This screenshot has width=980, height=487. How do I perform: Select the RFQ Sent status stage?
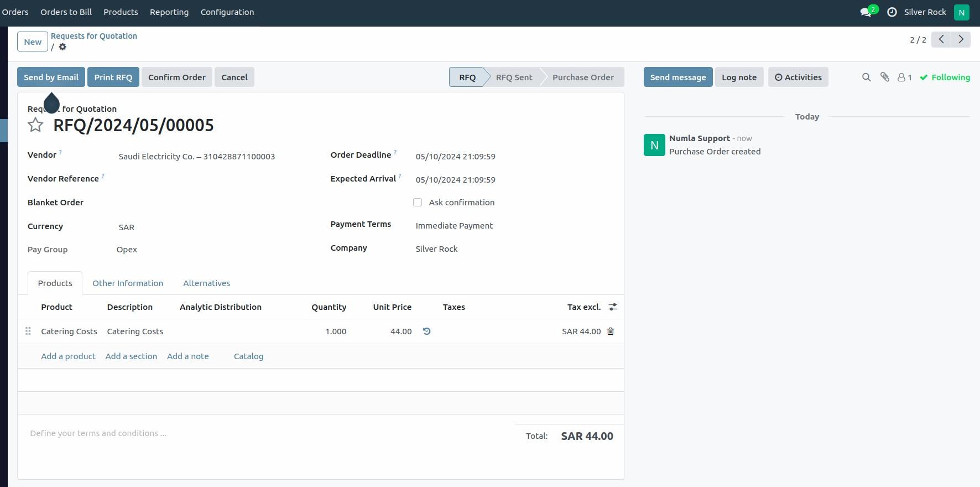click(x=514, y=77)
